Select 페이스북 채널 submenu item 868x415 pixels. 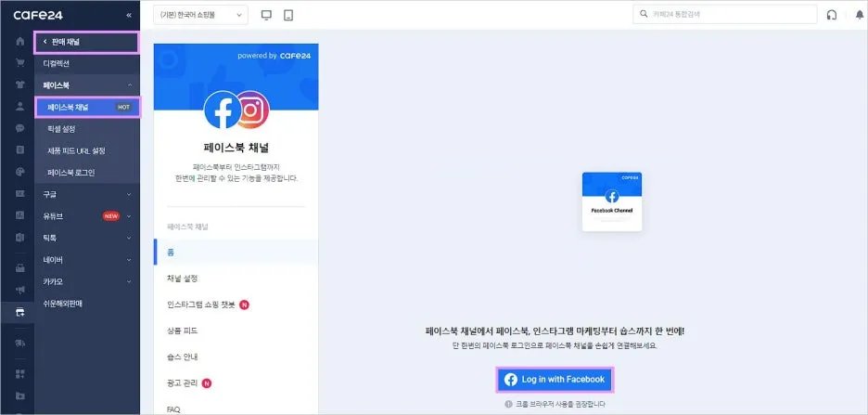[x=87, y=107]
